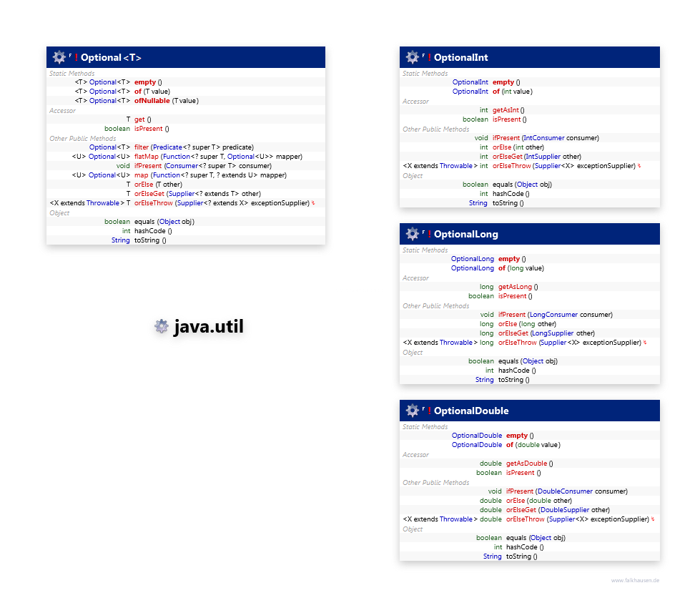Viewport: 700px width, 613px height.
Task: Click hashCode in the Optional<T> box
Action: (x=150, y=231)
